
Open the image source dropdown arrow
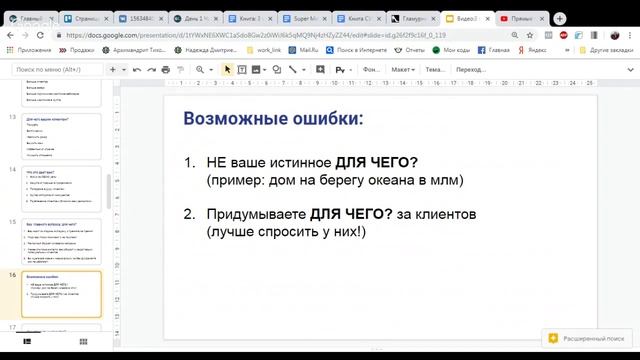pyautogui.click(x=264, y=70)
